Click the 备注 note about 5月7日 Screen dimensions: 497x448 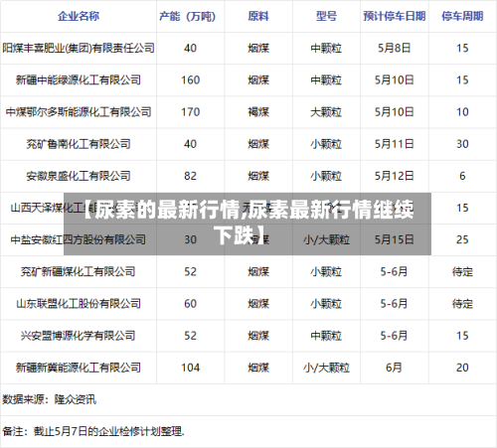(x=93, y=431)
